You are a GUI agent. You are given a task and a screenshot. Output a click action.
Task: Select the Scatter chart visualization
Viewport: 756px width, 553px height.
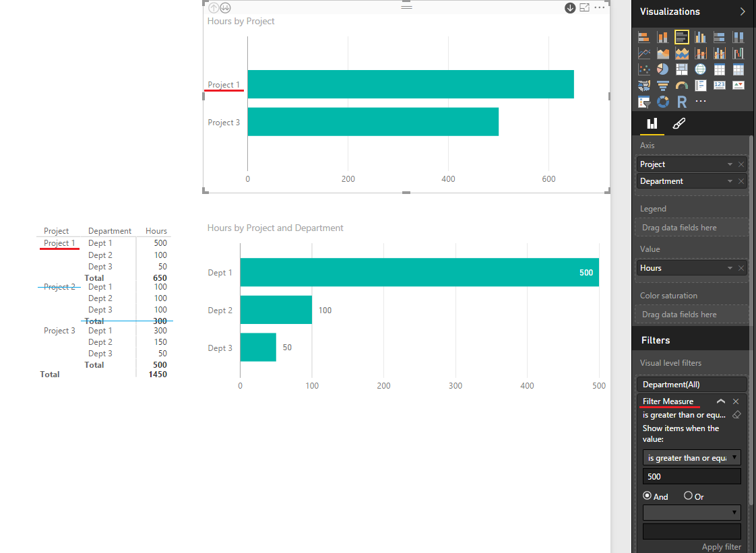point(643,69)
